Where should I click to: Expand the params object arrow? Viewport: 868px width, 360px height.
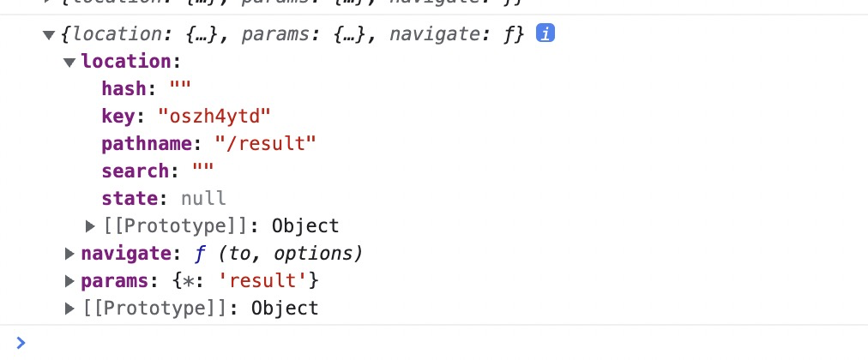(x=69, y=281)
